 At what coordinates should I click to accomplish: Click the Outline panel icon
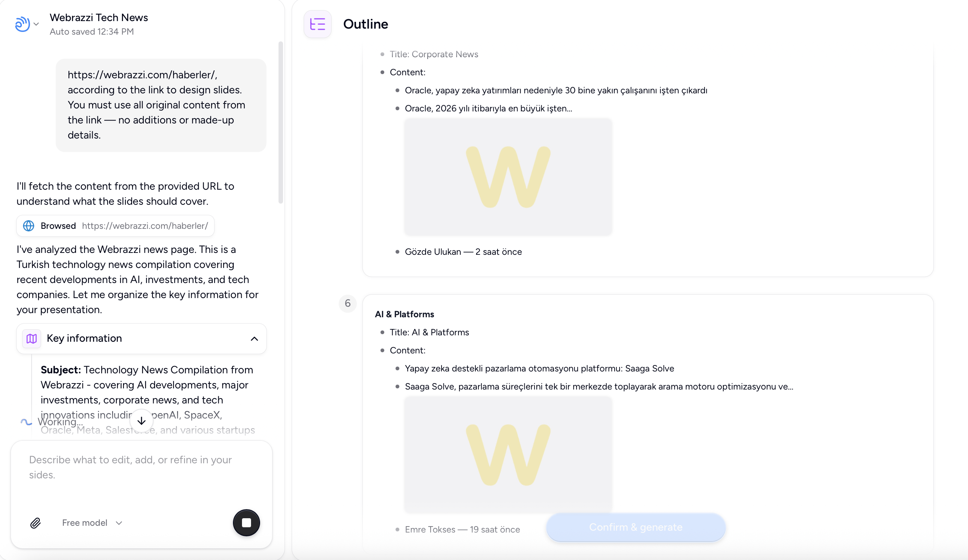click(317, 24)
